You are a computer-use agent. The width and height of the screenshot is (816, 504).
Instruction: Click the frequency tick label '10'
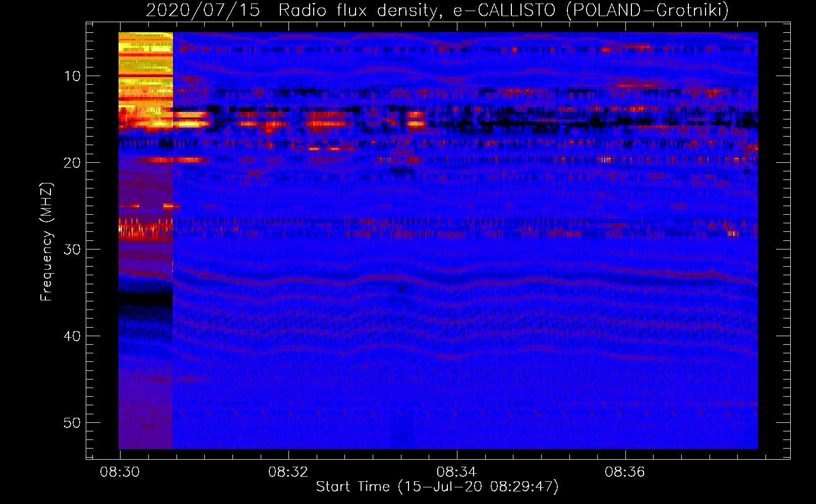[x=72, y=76]
